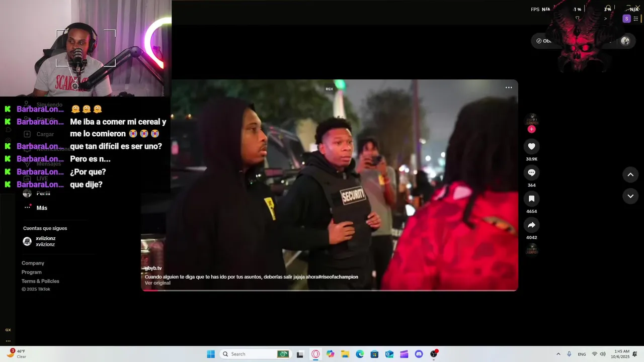This screenshot has width=644, height=362.
Task: Click the Cargar upload option
Action: [x=39, y=134]
